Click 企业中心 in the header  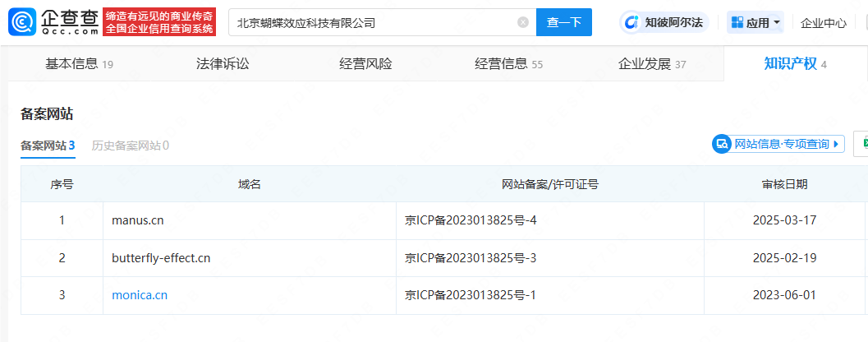click(x=823, y=23)
